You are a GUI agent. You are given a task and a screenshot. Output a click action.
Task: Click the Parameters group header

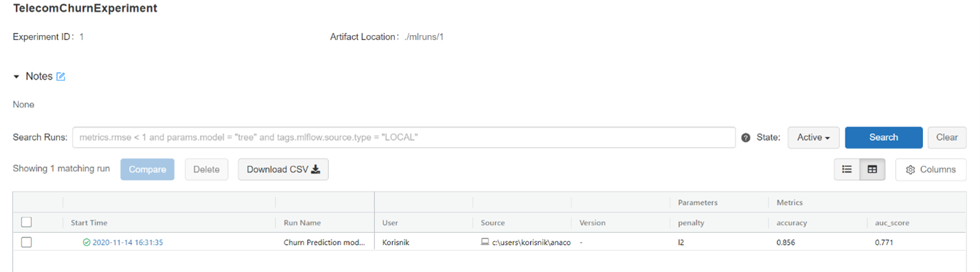pos(698,203)
